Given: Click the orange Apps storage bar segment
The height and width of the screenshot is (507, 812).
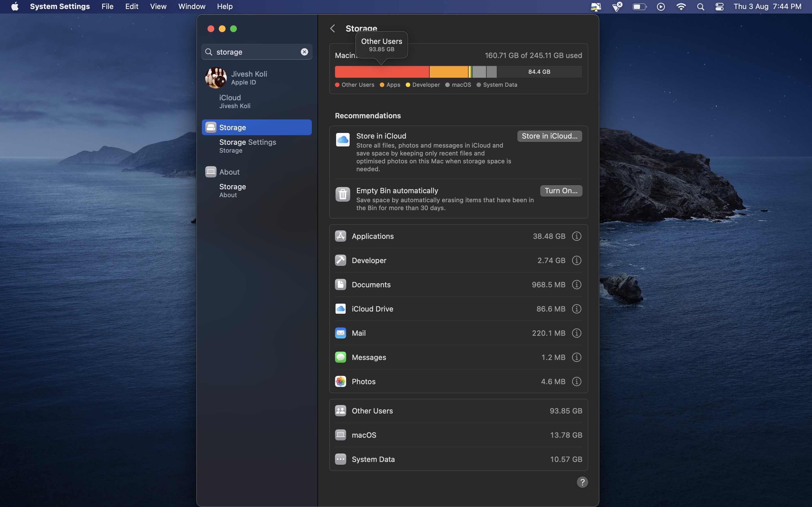Looking at the screenshot, I should click(448, 72).
